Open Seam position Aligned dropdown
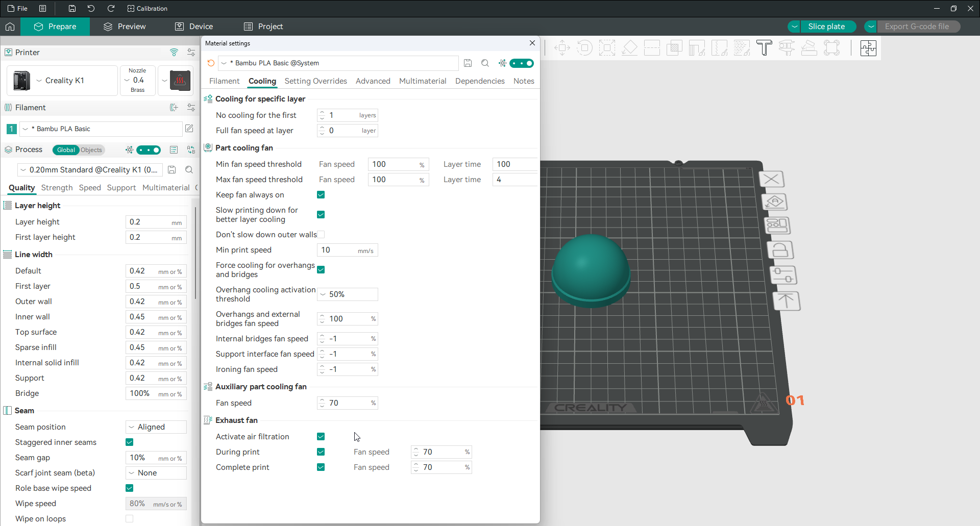The height and width of the screenshot is (526, 980). (x=156, y=427)
